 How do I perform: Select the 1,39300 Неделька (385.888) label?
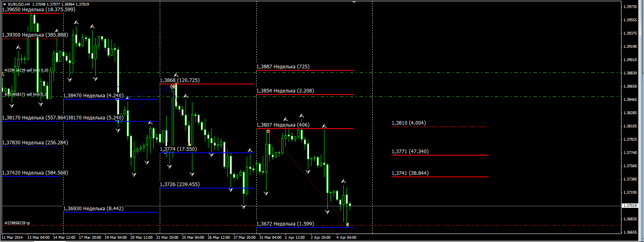[35, 35]
